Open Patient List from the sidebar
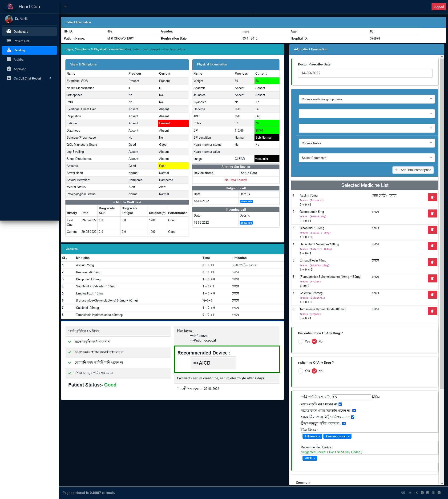 click(x=21, y=41)
